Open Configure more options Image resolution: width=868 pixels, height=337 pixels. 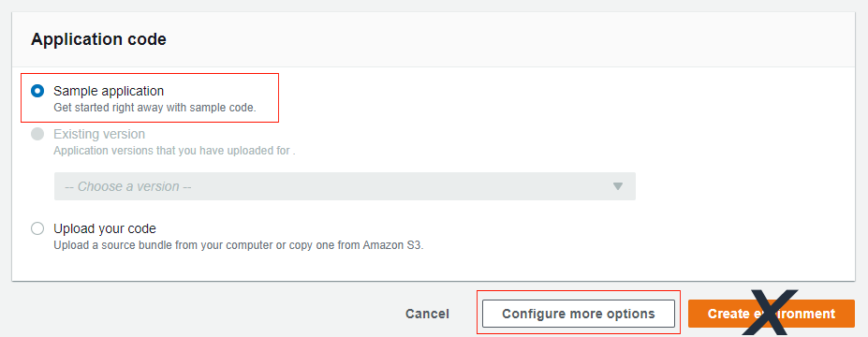point(579,314)
